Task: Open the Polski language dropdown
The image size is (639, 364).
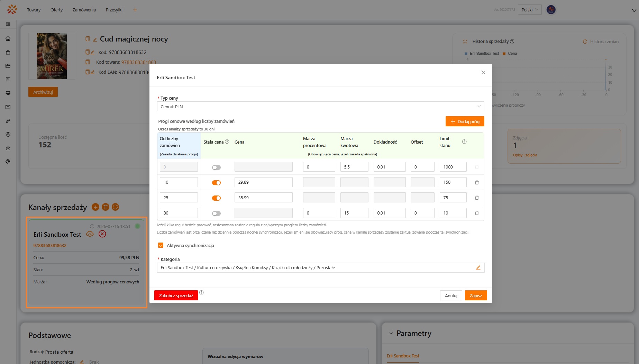Action: point(530,10)
